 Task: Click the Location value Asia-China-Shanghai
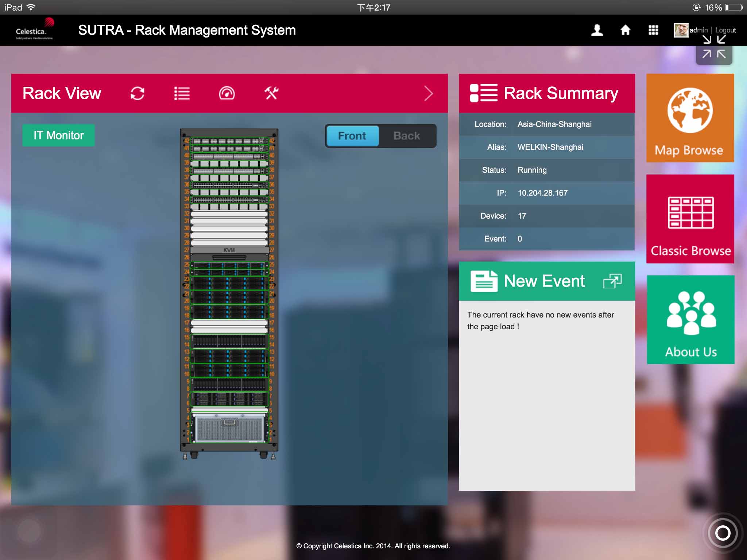[554, 124]
